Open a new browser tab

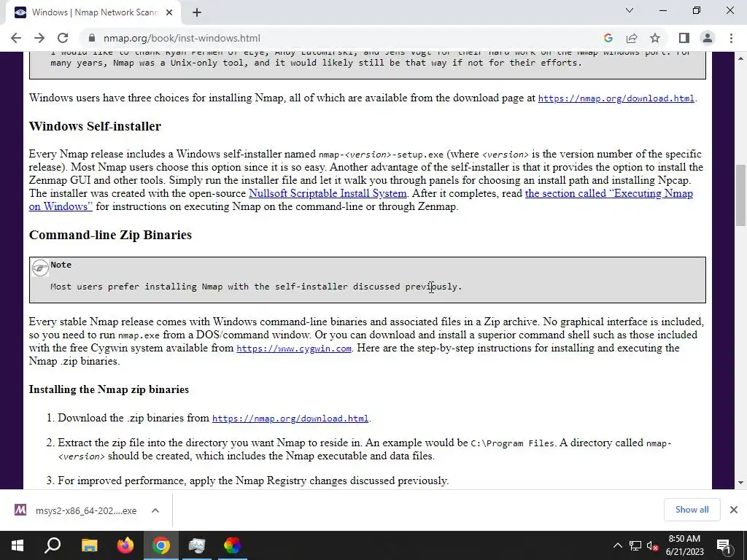(197, 13)
